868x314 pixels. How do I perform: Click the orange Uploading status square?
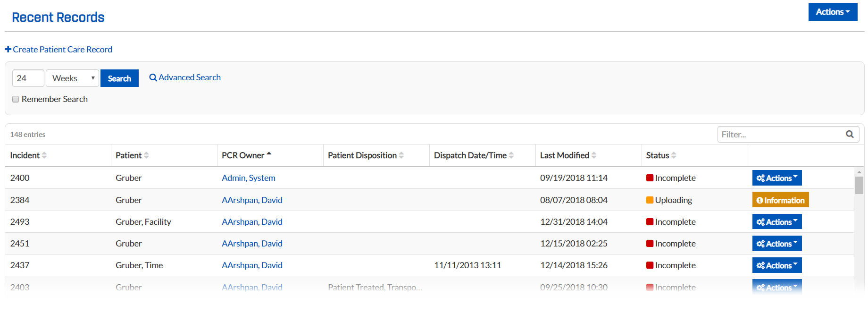click(x=650, y=200)
